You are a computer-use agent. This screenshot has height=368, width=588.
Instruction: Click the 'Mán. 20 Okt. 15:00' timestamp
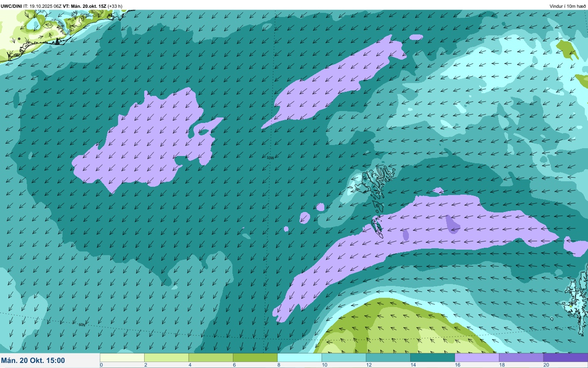[x=33, y=361]
